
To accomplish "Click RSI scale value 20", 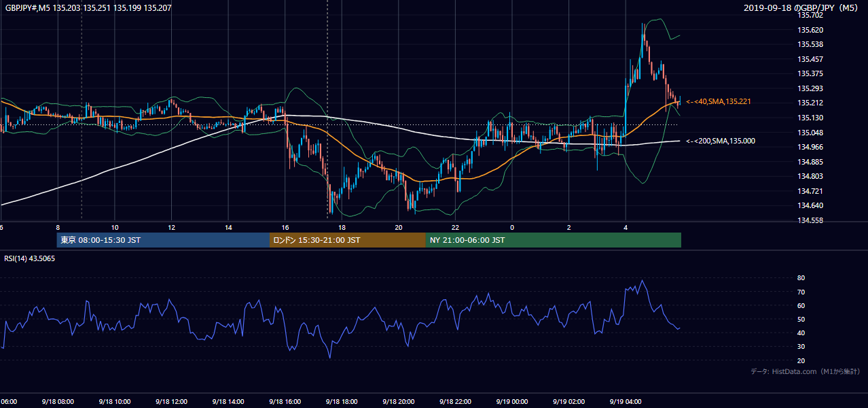I will [801, 361].
